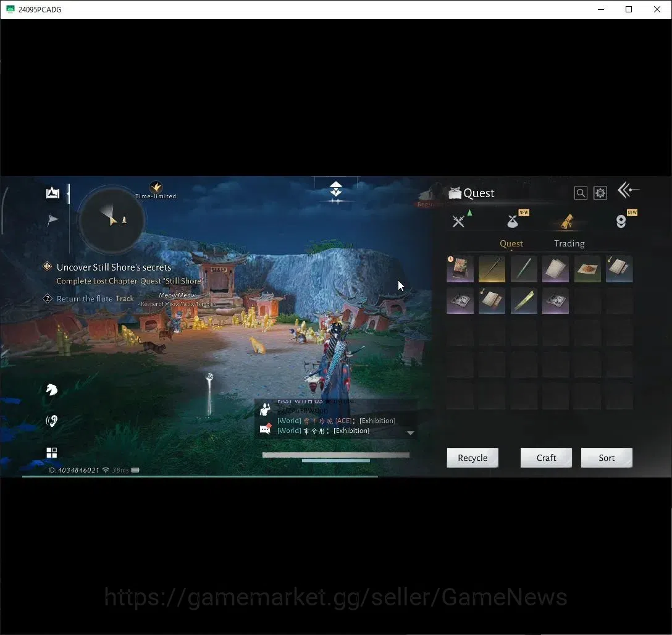Open inventory settings gear icon

coord(600,193)
